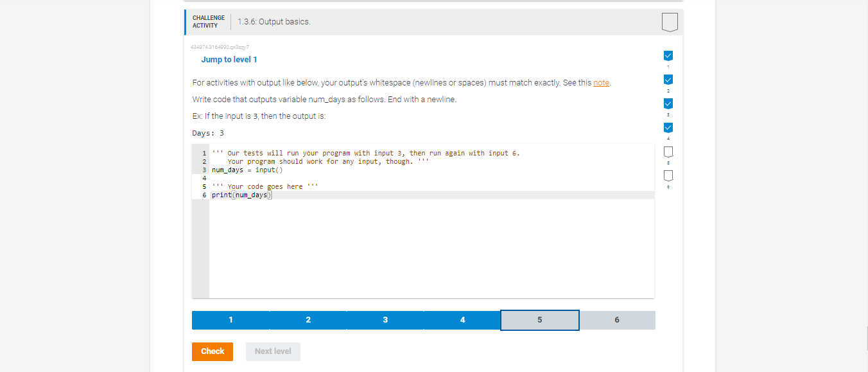Select the highlighted level 5 progress segment

[539, 319]
